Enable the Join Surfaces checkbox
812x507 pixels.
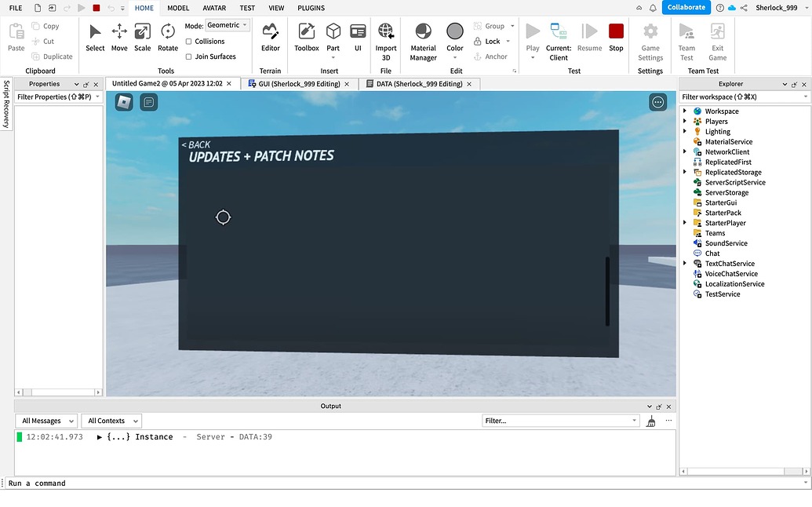tap(188, 57)
